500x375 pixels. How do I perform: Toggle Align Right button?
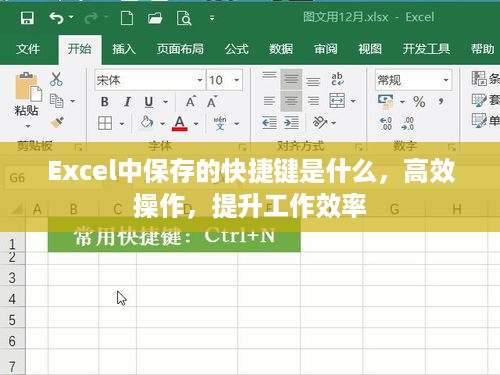pyautogui.click(x=313, y=101)
